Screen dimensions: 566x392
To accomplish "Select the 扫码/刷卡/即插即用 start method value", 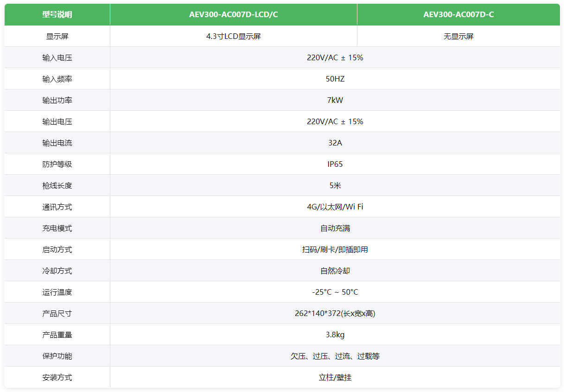I will click(x=335, y=250).
